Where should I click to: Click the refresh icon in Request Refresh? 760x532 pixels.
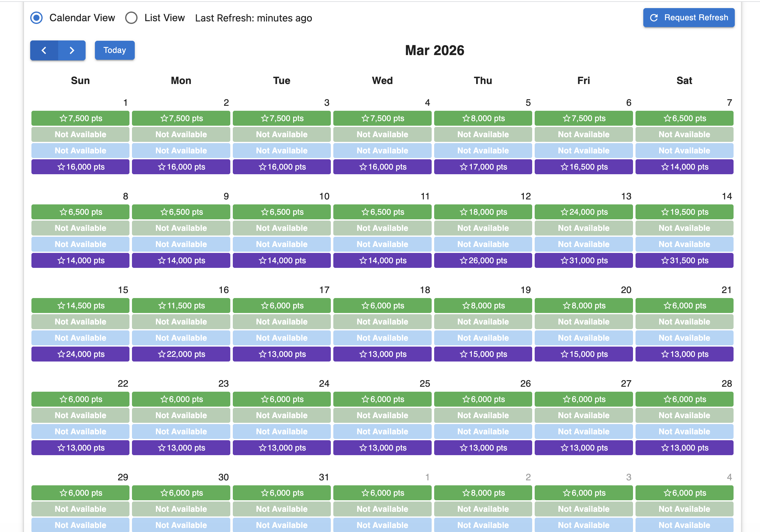[x=654, y=17]
